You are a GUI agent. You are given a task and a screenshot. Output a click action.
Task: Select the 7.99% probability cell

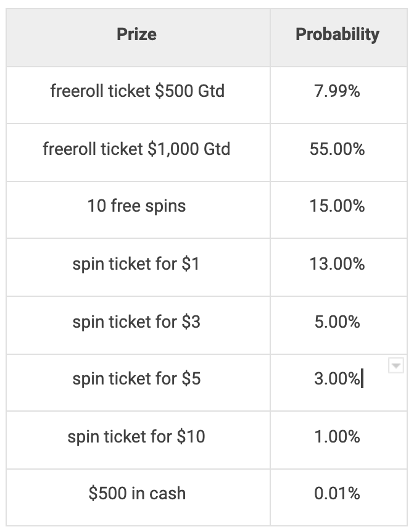click(x=337, y=92)
